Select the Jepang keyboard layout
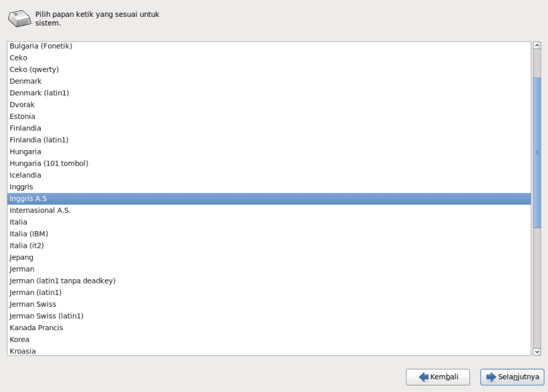The height and width of the screenshot is (392, 548). [21, 257]
